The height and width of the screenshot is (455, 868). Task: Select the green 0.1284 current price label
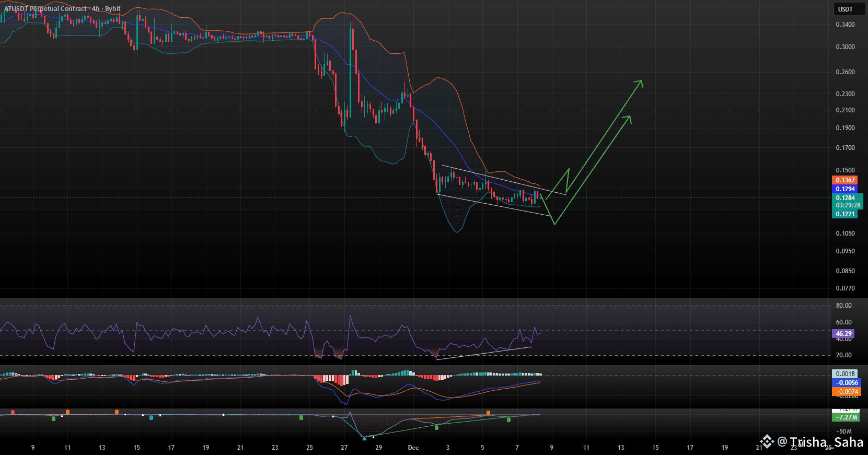coord(845,198)
